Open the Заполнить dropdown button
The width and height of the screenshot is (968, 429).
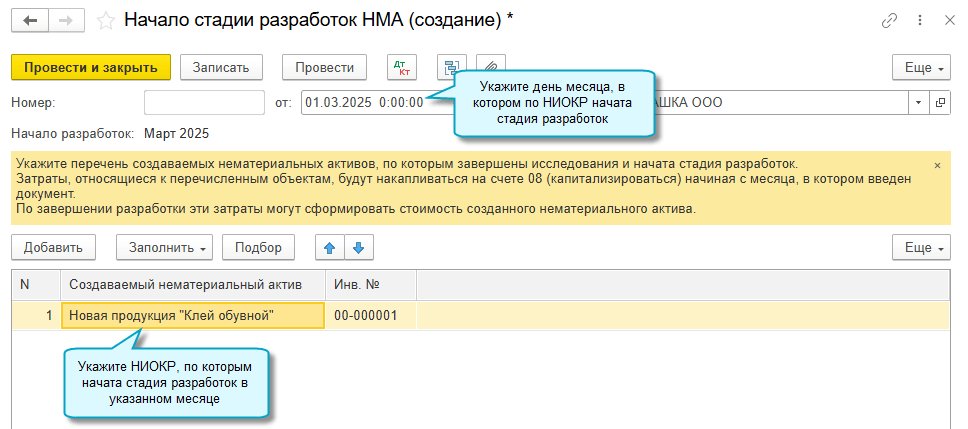[x=164, y=248]
